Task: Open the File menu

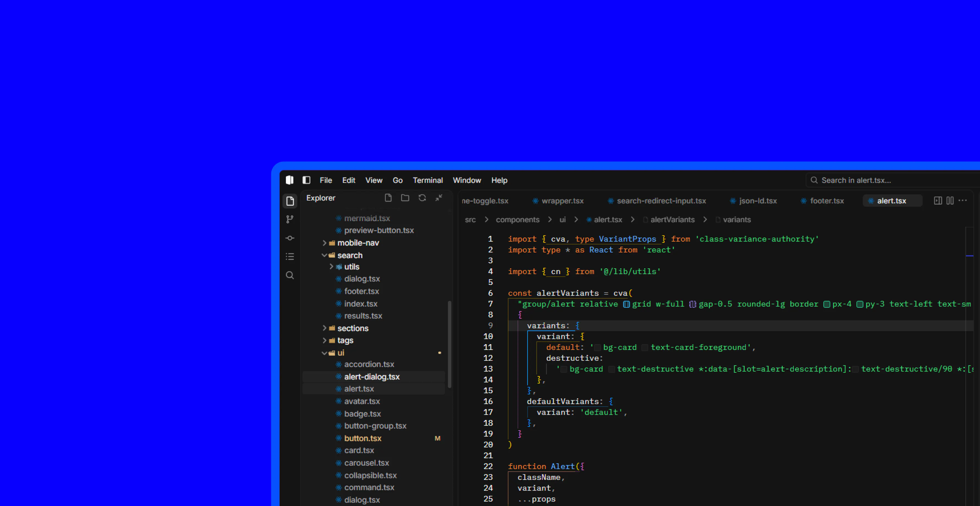Action: (x=326, y=180)
